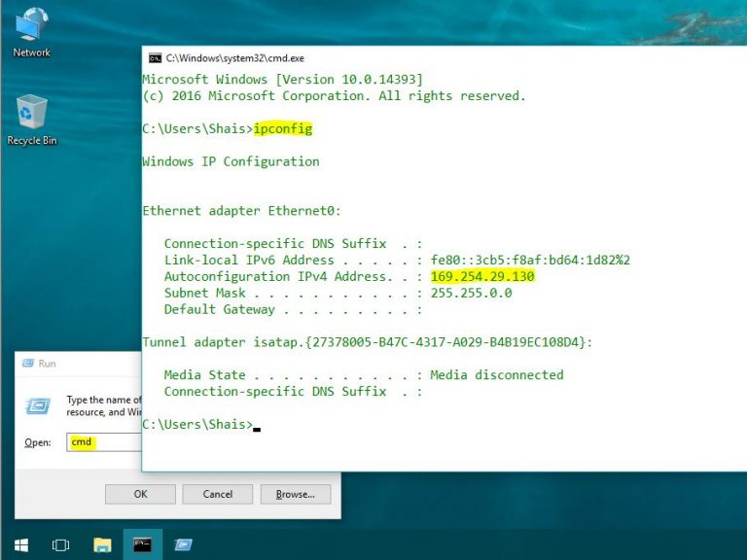Click the 'Tunnel adapter isatap' line
The width and height of the screenshot is (747, 560).
368,342
